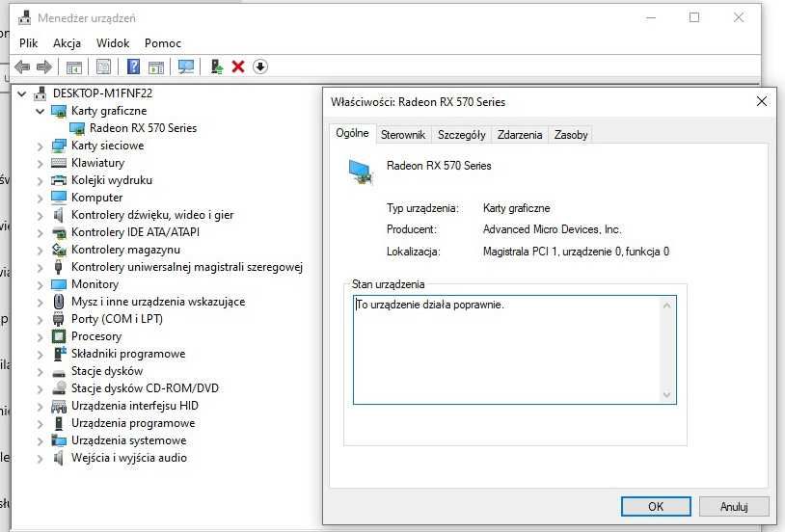Click the Urządzenia programowe icon
This screenshot has width=785, height=532.
pos(59,423)
